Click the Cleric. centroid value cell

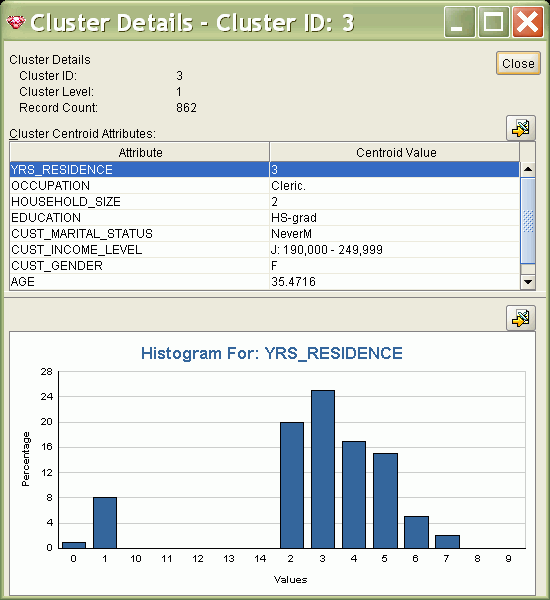(395, 185)
